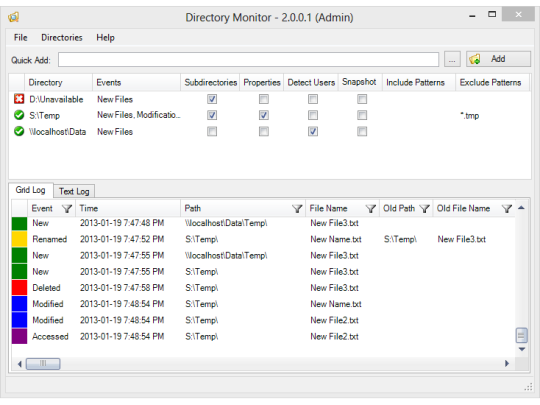Select the D:\Unavailable directory row

point(270,99)
